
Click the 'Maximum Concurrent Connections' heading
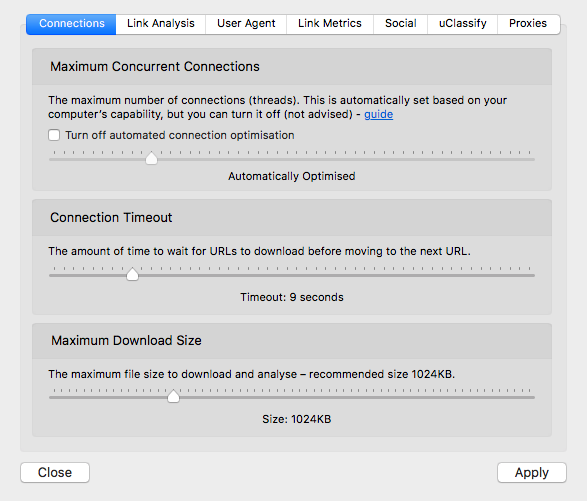155,67
